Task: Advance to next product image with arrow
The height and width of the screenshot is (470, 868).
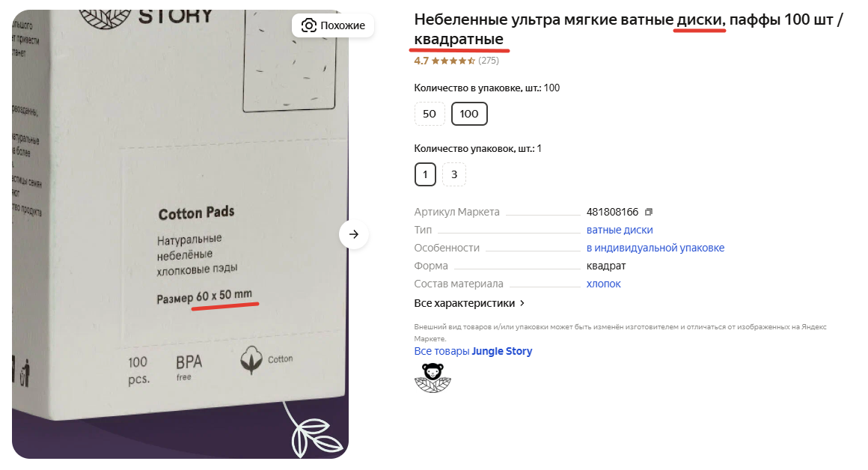Action: [354, 234]
